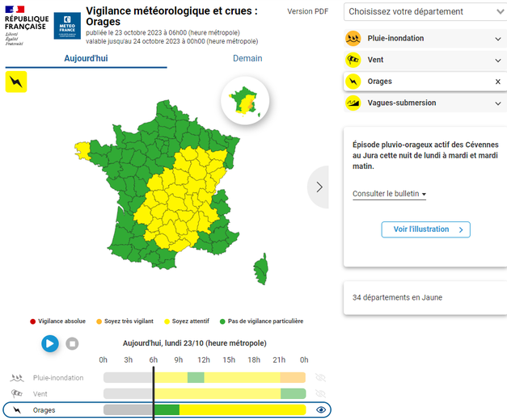Select Vent label in sidebar
The height and width of the screenshot is (420, 507).
[375, 60]
